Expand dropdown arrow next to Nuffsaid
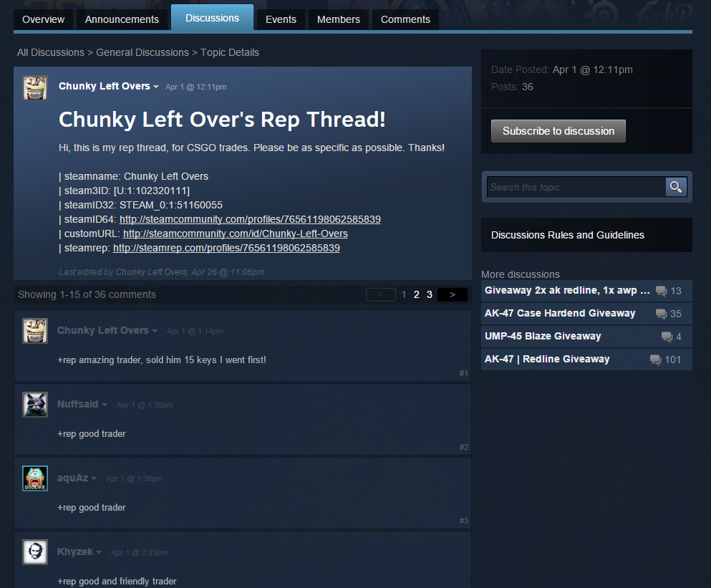Image resolution: width=711 pixels, height=588 pixels. coord(105,405)
